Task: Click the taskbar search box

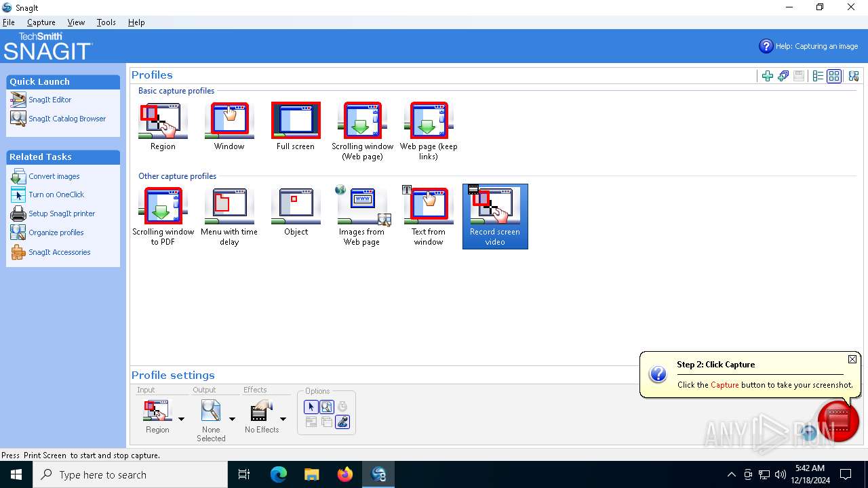Action: pos(130,474)
